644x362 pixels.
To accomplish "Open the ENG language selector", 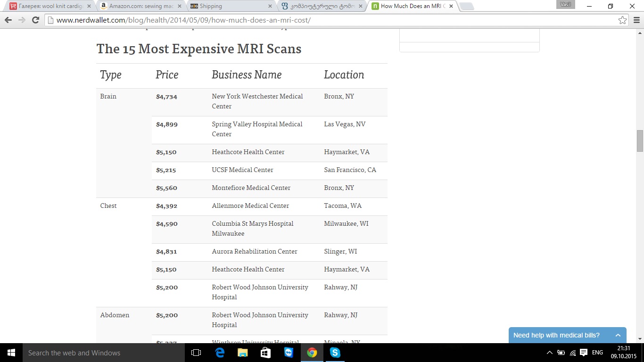I will point(597,353).
